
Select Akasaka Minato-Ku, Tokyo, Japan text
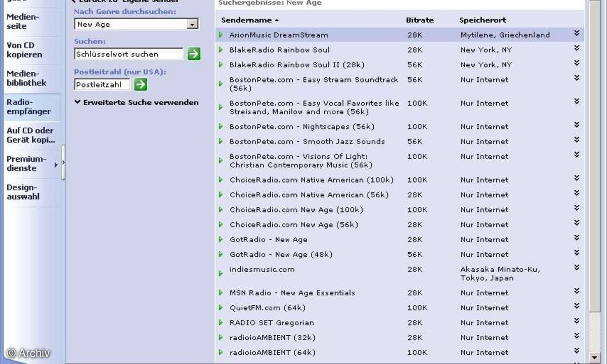(500, 274)
